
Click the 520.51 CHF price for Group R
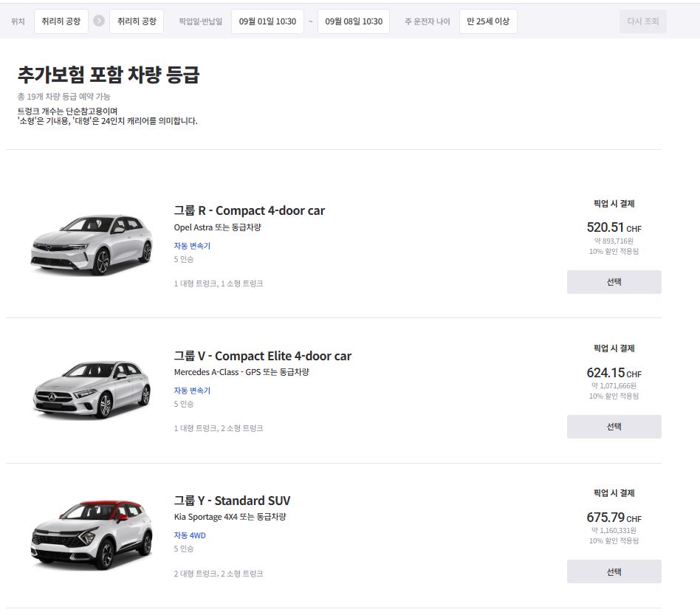click(x=614, y=227)
